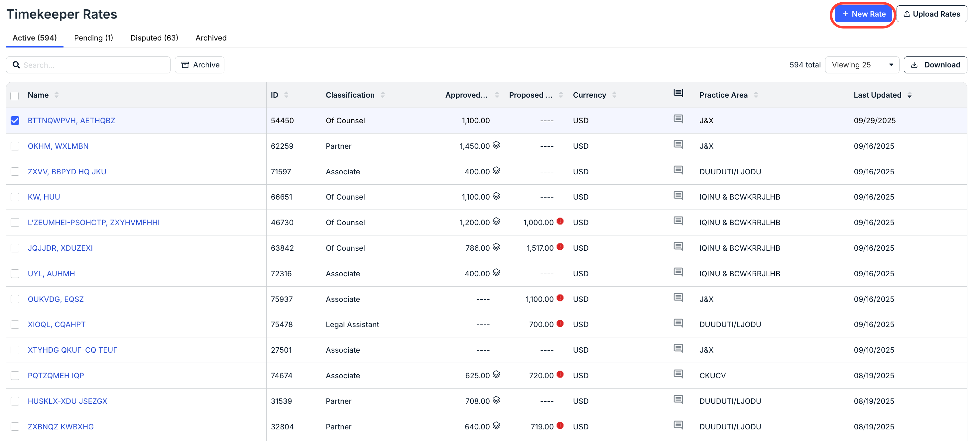
Task: Open the JQJJDR, XDUZEXI timekeeper link
Action: pos(60,248)
